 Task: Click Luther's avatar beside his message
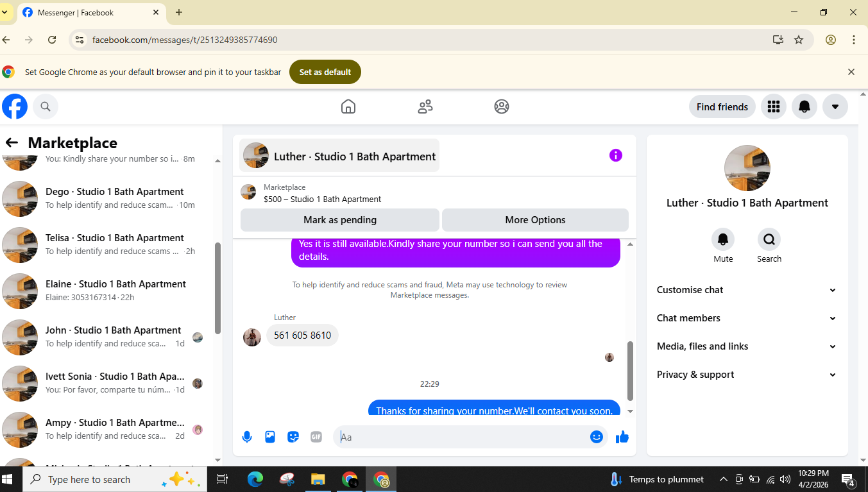pos(252,337)
